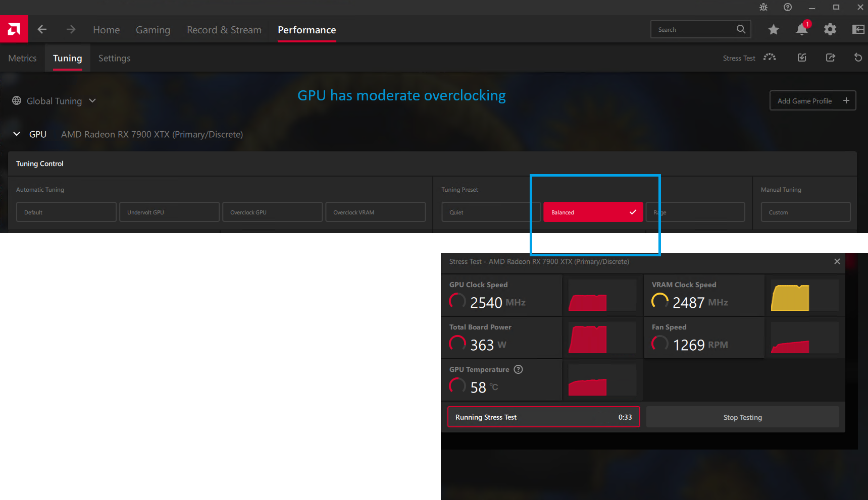Open the bug report icon
This screenshot has height=500, width=868.
point(763,7)
